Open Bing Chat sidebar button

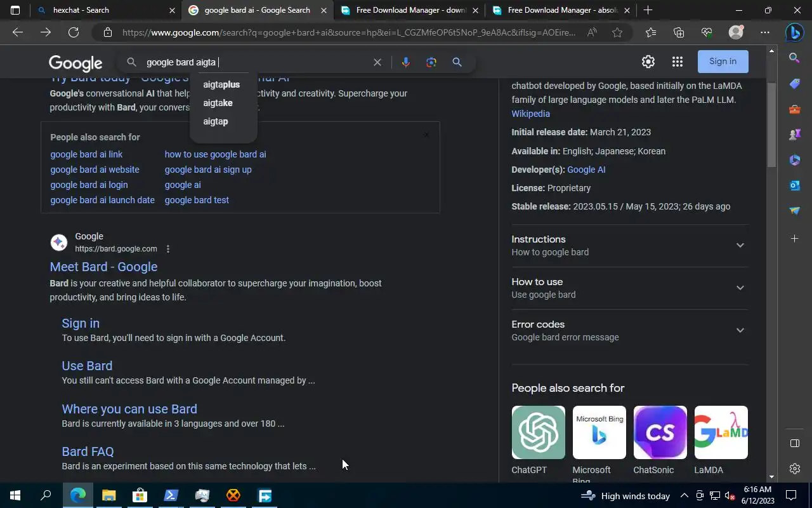(795, 32)
